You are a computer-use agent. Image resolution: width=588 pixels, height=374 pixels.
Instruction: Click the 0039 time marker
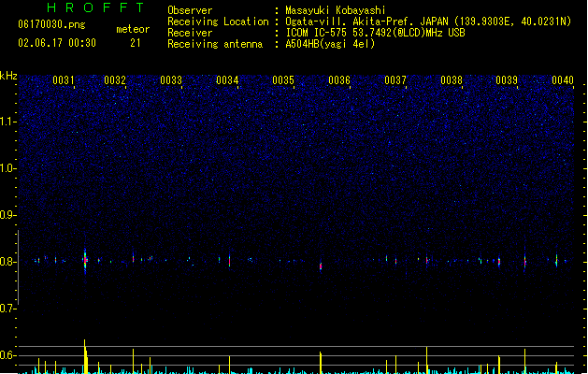pyautogui.click(x=507, y=80)
